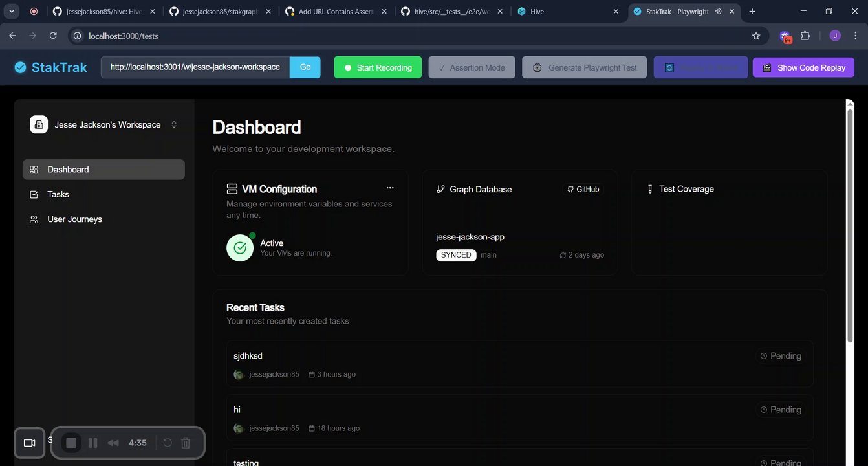Click the Go button beside the URL field
The height and width of the screenshot is (466, 868).
[x=305, y=67]
